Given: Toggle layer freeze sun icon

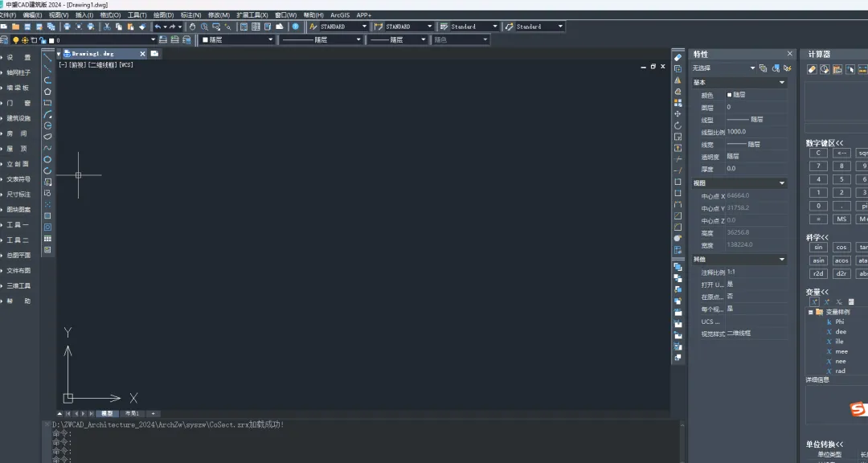Looking at the screenshot, I should pyautogui.click(x=24, y=40).
